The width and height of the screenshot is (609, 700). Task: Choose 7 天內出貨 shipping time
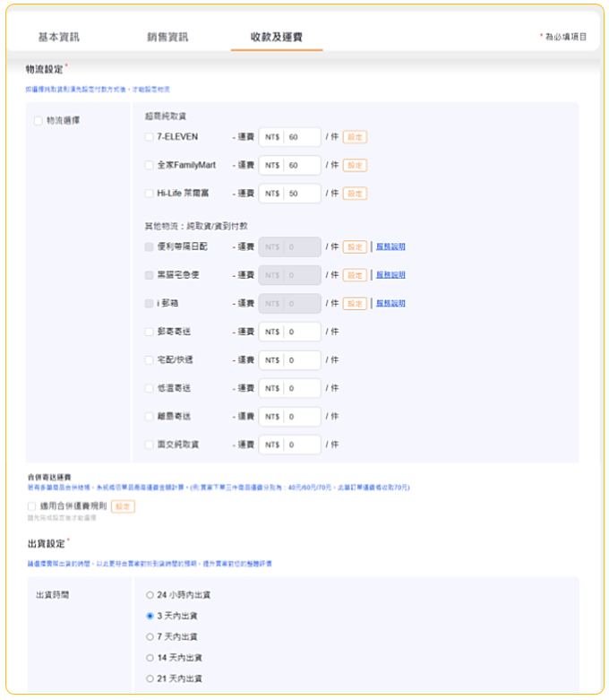150,636
